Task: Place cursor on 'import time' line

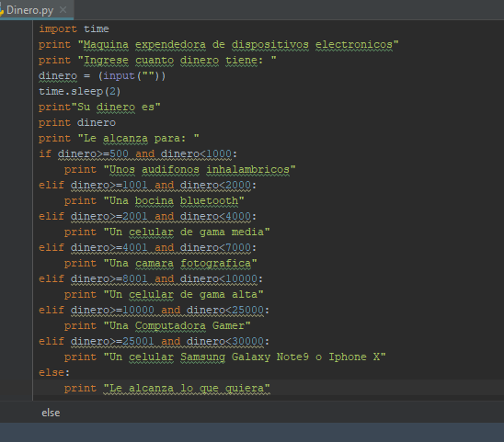Action: (74, 28)
